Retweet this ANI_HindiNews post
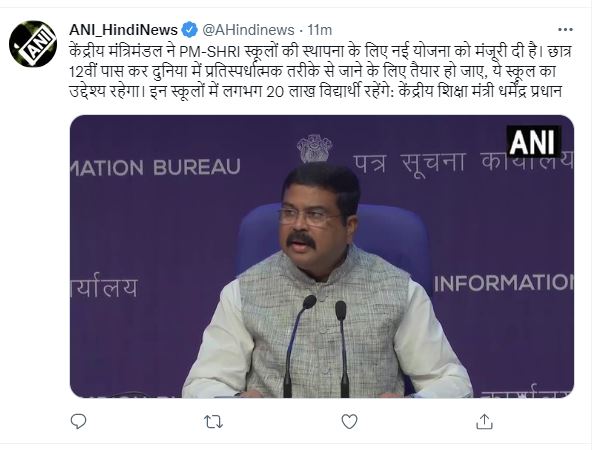The width and height of the screenshot is (612, 450). [x=213, y=422]
